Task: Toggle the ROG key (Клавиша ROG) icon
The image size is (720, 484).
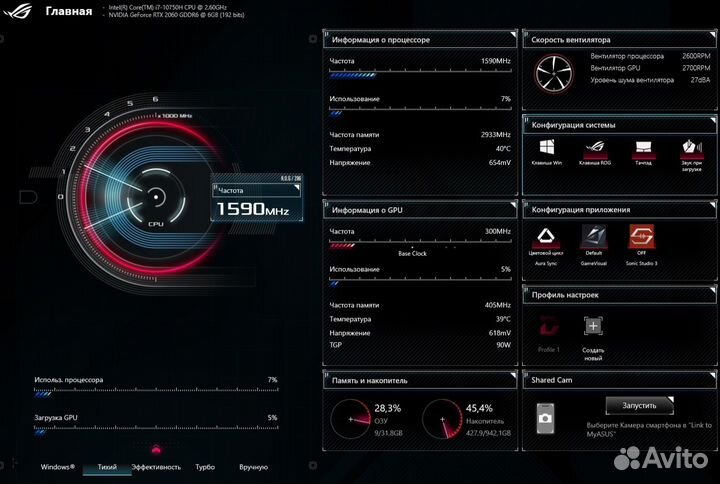Action: coord(595,147)
